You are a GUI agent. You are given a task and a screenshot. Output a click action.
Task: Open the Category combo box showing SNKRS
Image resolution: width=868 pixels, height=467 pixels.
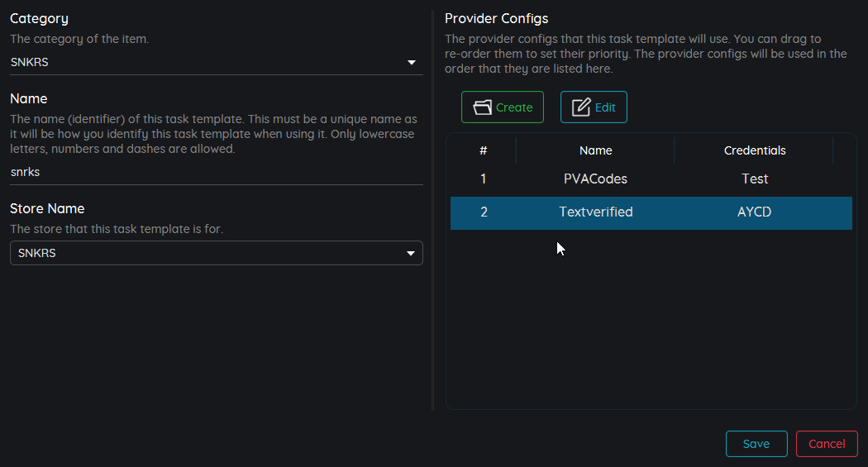[x=207, y=62]
